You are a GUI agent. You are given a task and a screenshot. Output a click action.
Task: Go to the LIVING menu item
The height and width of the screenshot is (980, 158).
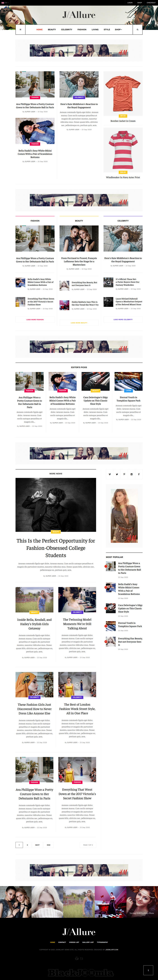tap(95, 29)
